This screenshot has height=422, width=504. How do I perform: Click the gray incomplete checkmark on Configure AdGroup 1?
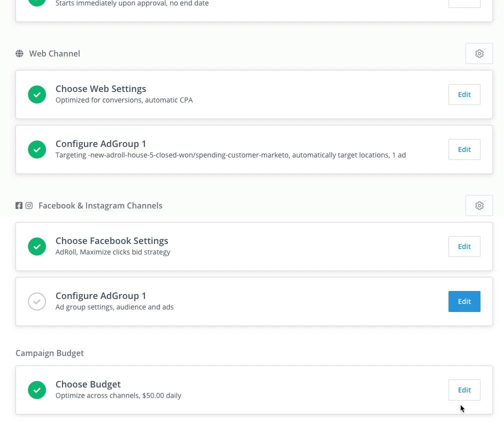pyautogui.click(x=37, y=301)
